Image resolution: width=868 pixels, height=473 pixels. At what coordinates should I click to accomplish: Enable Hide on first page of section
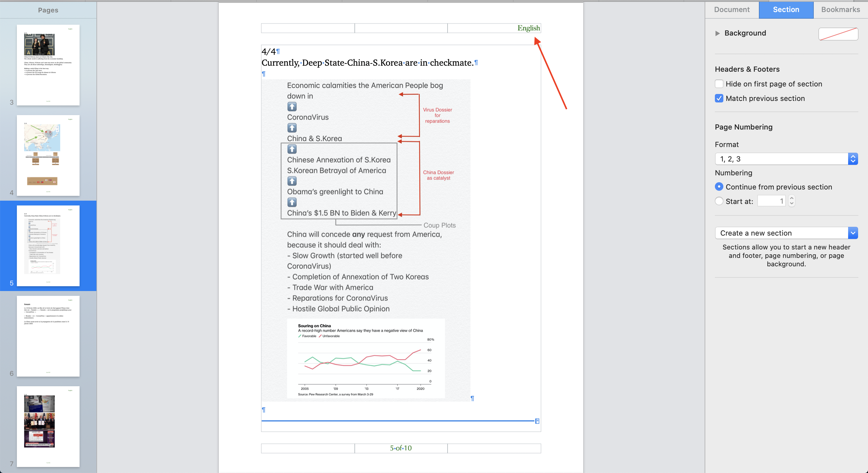(x=719, y=84)
